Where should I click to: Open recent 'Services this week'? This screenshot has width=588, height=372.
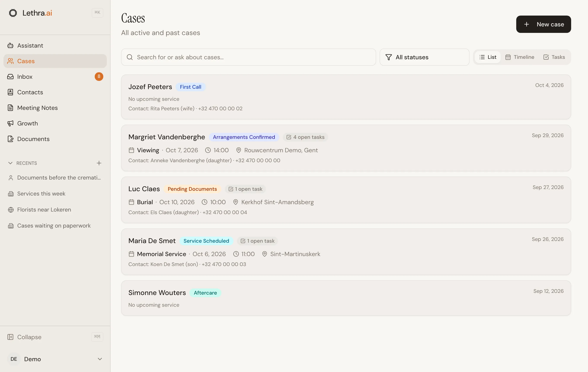click(55, 194)
